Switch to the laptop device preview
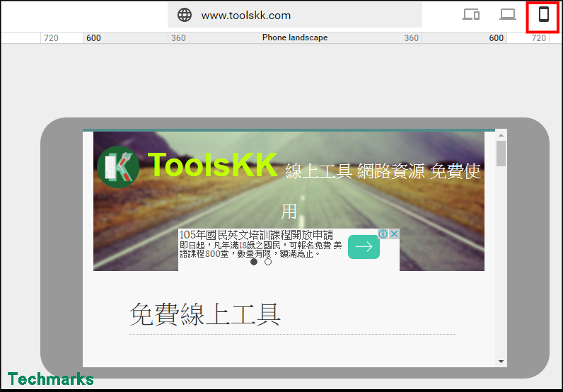Screen dimensions: 563x392 (x=507, y=15)
